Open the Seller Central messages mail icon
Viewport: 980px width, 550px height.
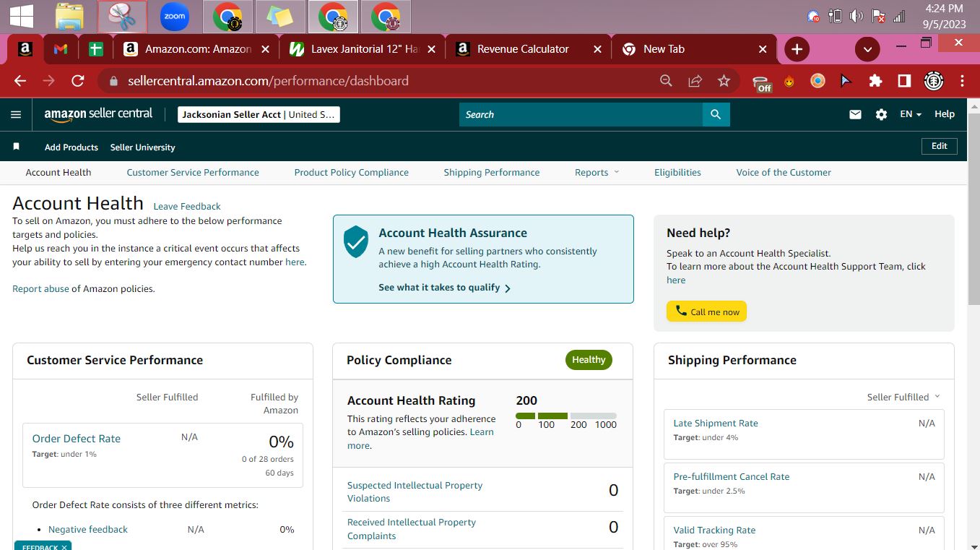point(855,114)
